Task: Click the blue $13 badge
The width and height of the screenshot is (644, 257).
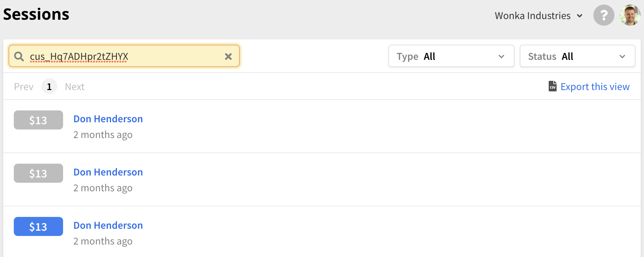Action: tap(38, 226)
